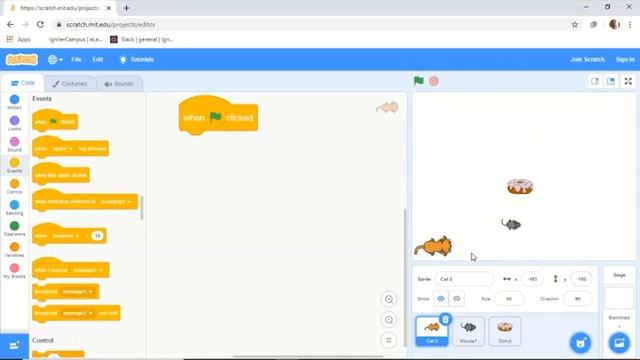Select the Motion block category

[14, 102]
